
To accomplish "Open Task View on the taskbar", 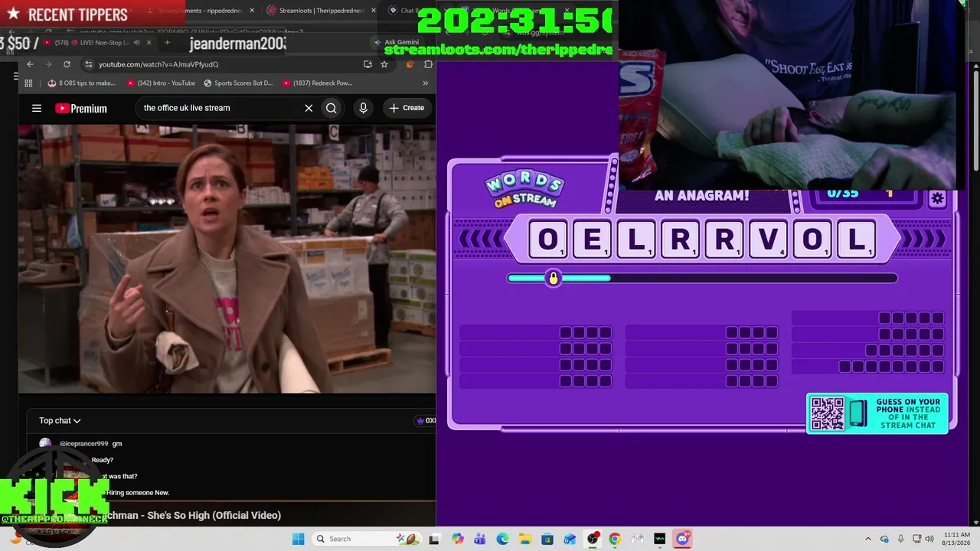I will coord(434,539).
